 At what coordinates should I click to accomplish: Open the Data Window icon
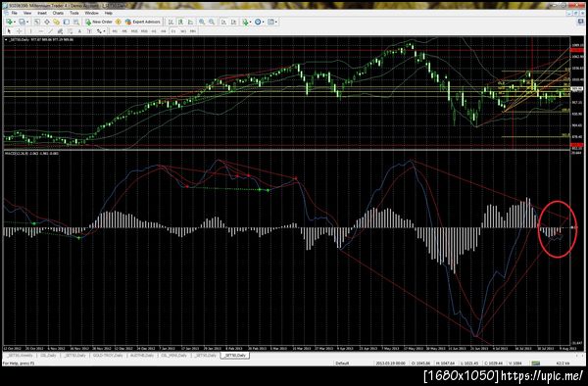pos(47,22)
